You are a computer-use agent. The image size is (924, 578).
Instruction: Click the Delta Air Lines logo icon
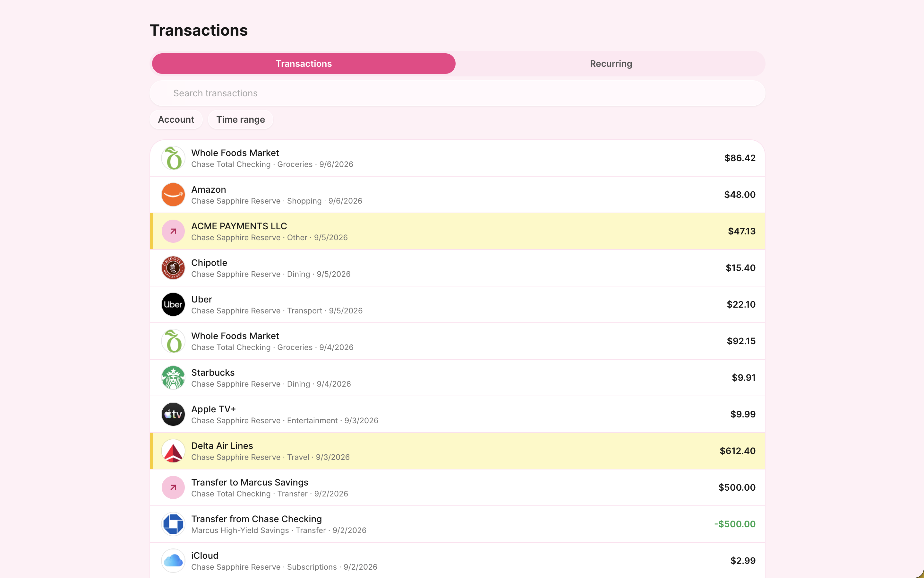[x=173, y=451]
